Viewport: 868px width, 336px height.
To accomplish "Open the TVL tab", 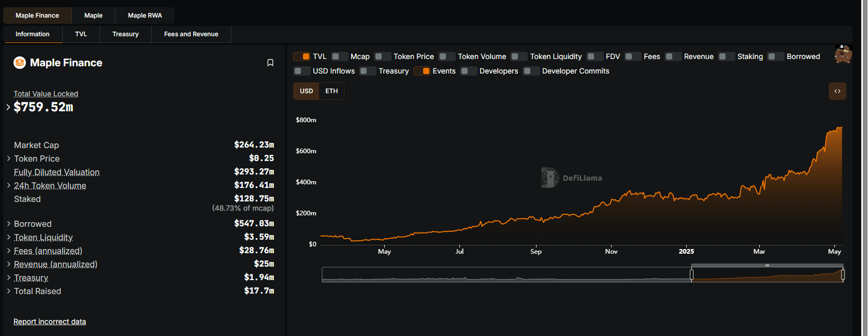I will click(x=81, y=34).
